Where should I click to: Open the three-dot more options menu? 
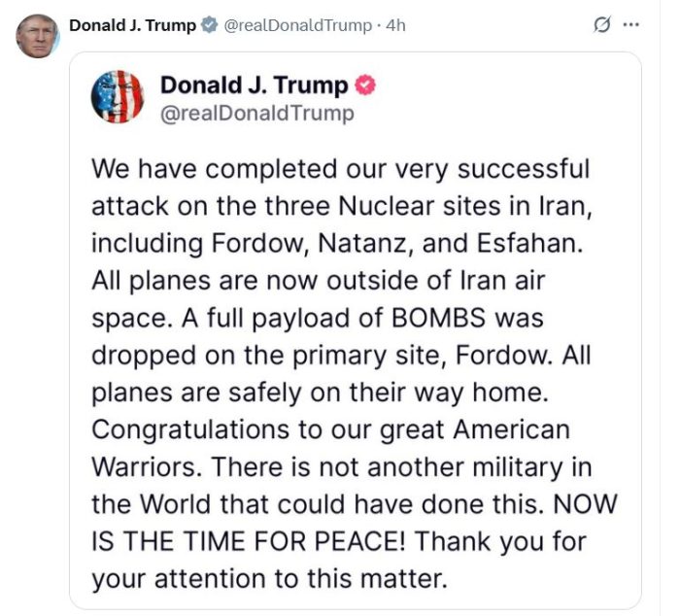(631, 26)
